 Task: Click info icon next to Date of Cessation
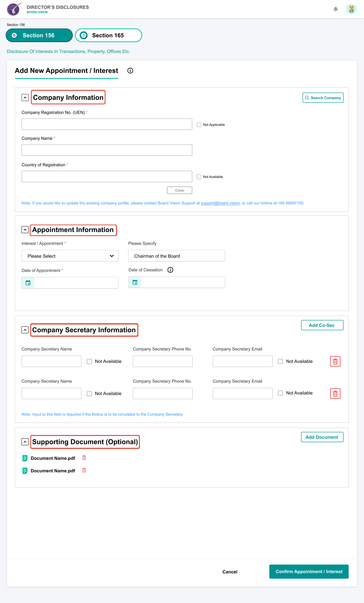pyautogui.click(x=170, y=270)
